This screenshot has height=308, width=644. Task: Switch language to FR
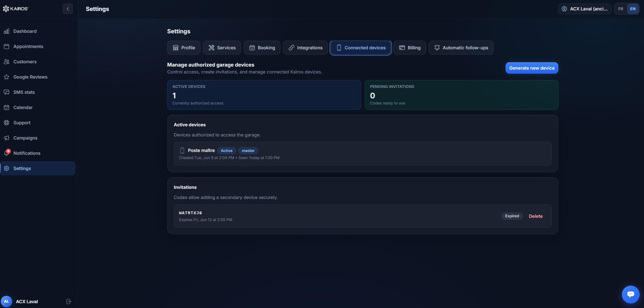point(620,9)
